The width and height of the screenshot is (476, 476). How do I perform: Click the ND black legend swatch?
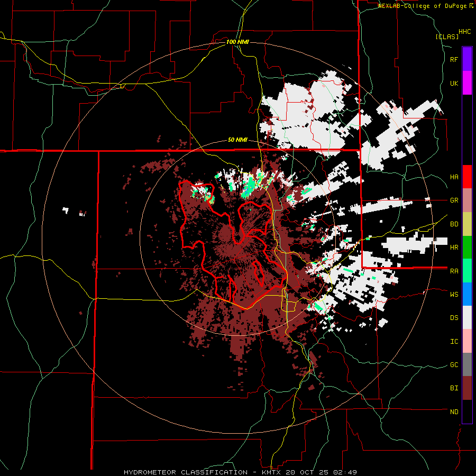pos(467,411)
